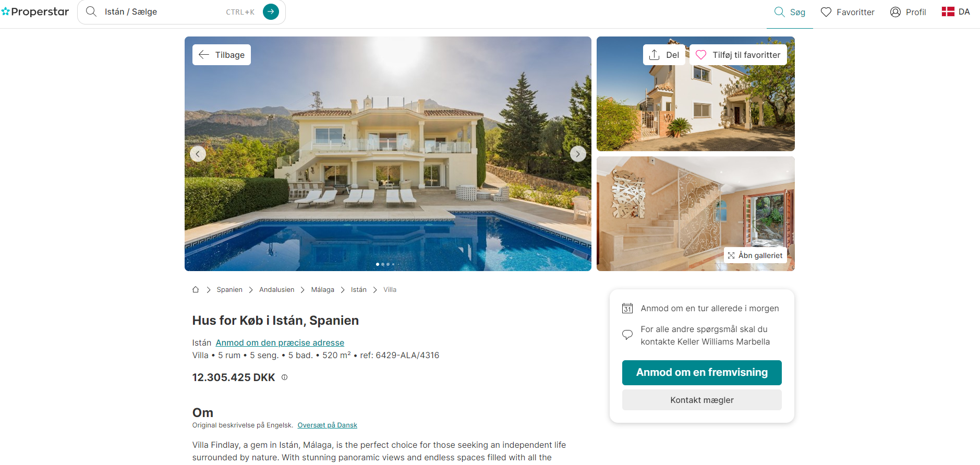980x465 pixels.
Task: Open Favoritter in top navigation
Action: coord(848,12)
